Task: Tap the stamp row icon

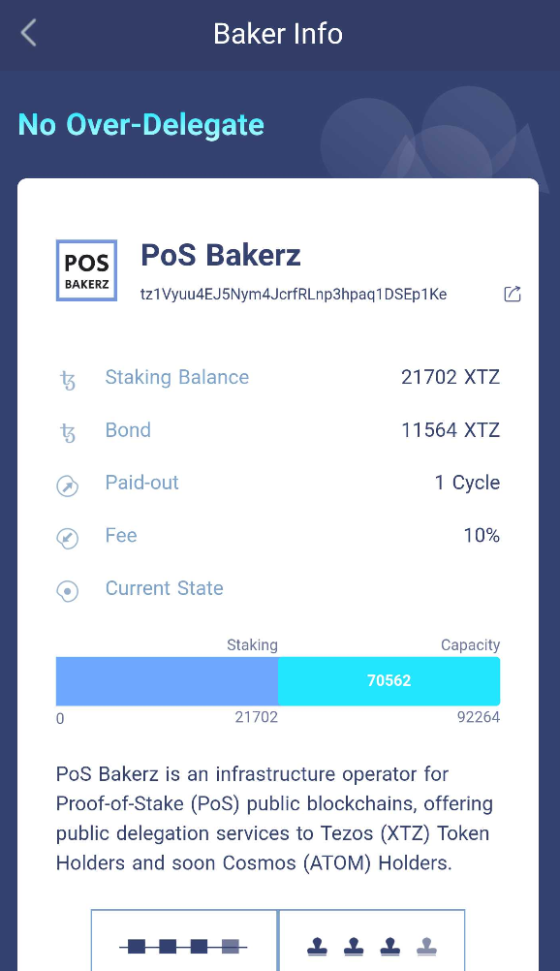Action: pos(372,946)
